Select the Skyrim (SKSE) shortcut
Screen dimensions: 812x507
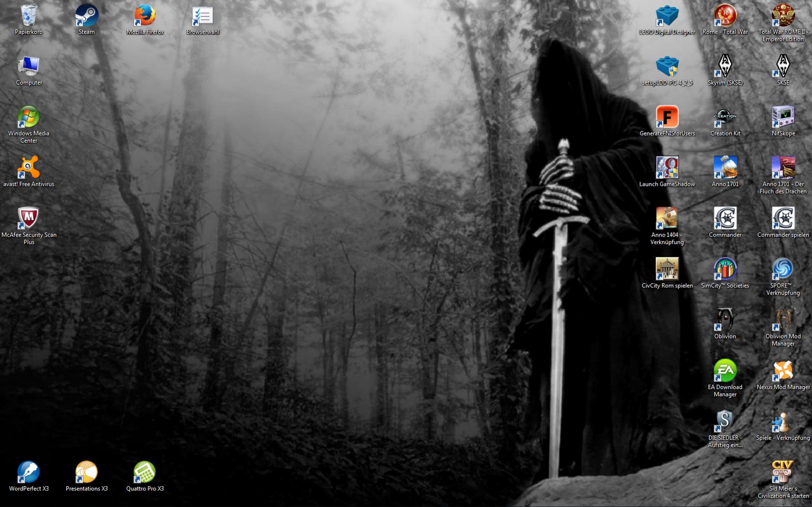point(725,67)
